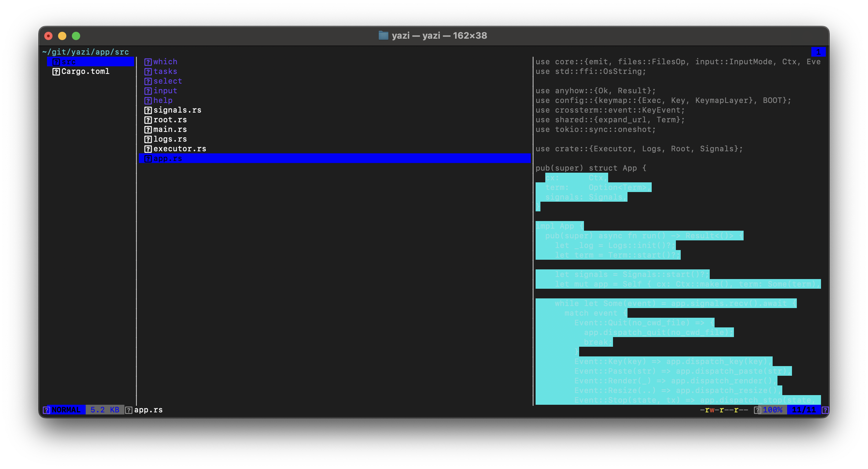
Task: Click the file icon beside app.rs in status bar
Action: point(129,410)
